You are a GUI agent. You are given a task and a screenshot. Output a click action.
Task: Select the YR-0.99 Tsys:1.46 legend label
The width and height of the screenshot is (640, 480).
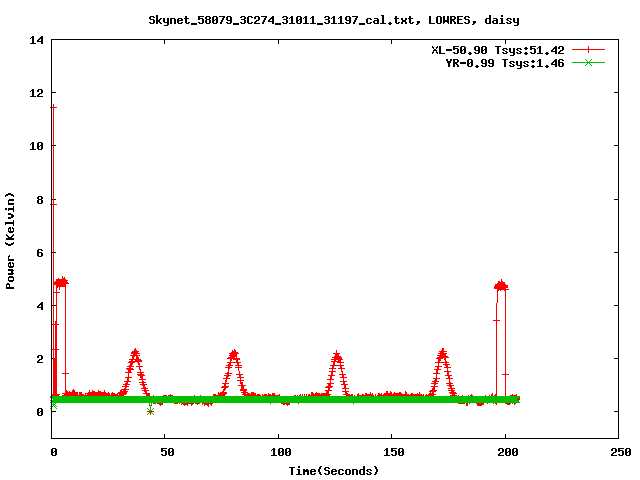pos(505,63)
